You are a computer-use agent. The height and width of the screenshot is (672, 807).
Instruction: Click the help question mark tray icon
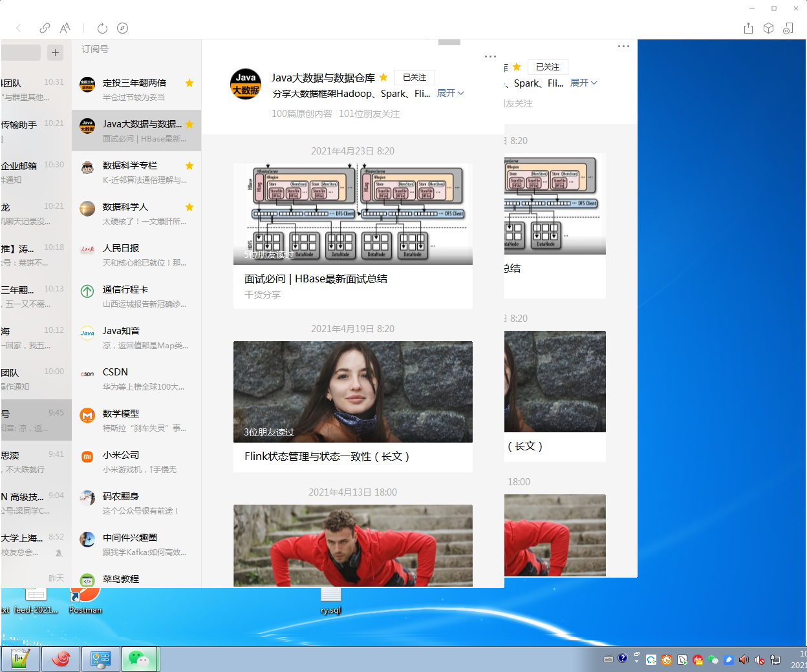622,658
